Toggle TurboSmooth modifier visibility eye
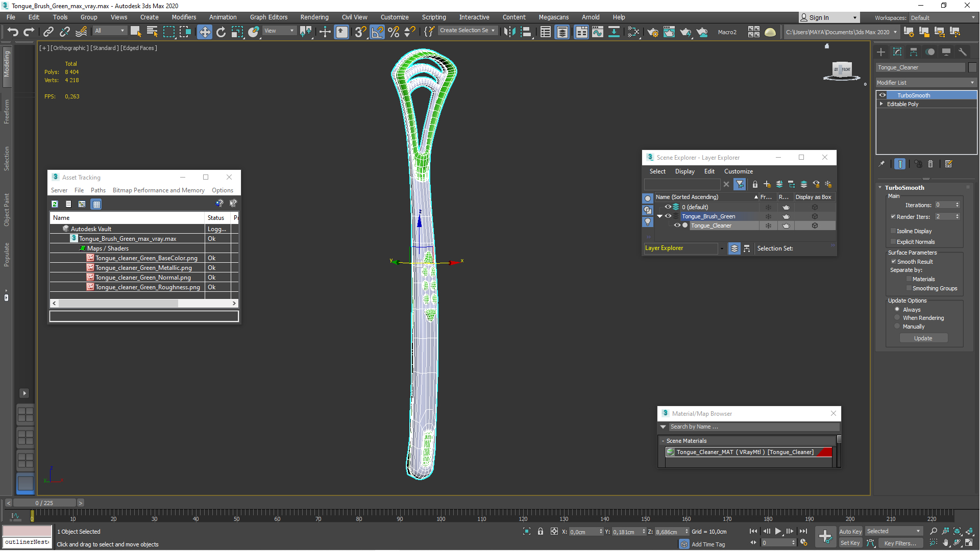This screenshot has width=980, height=551. point(883,95)
